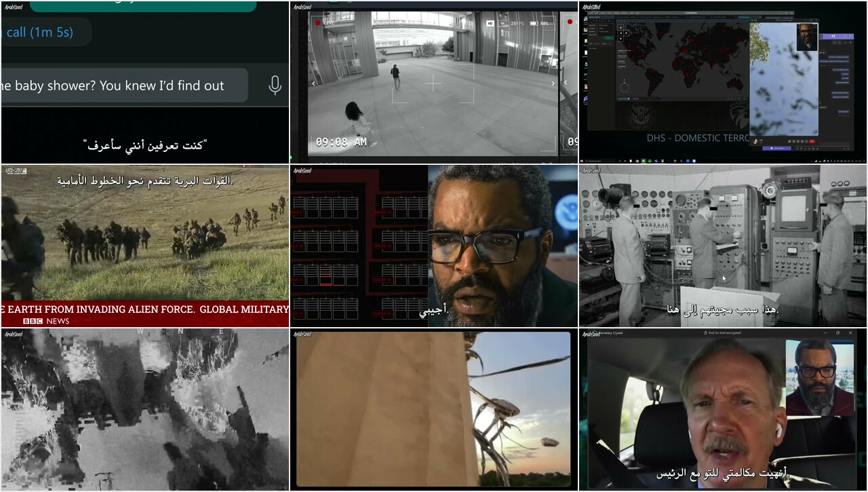Click the compass circle on the world map

pos(625,88)
